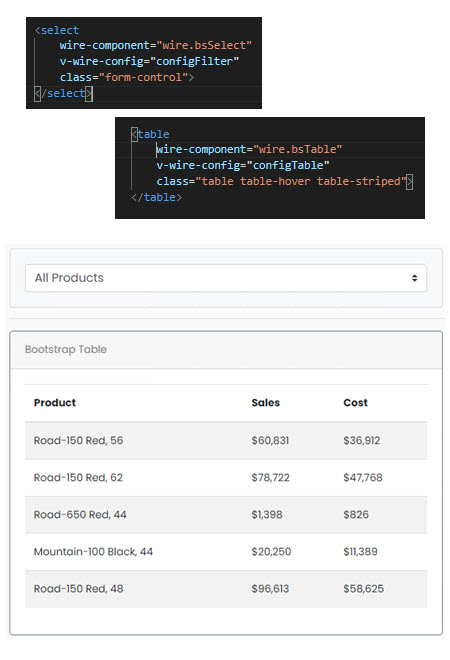Image resolution: width=450 pixels, height=660 pixels.
Task: Click the $36,912 cost cell
Action: (362, 441)
